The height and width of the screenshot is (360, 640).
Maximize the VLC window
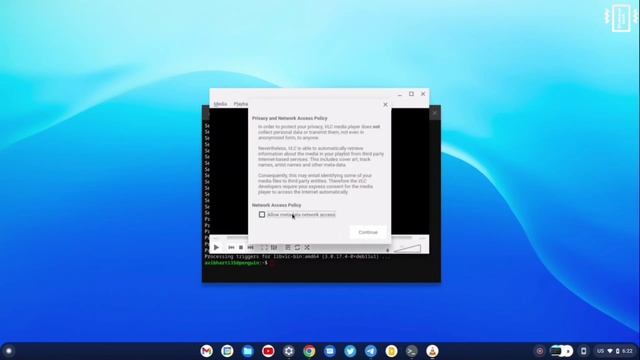(411, 94)
